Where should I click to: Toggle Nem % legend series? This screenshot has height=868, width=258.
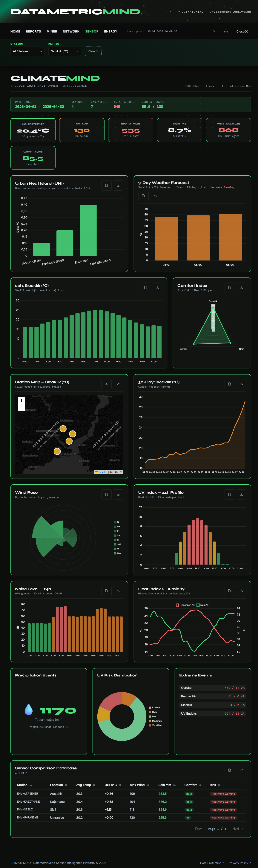tap(202, 605)
